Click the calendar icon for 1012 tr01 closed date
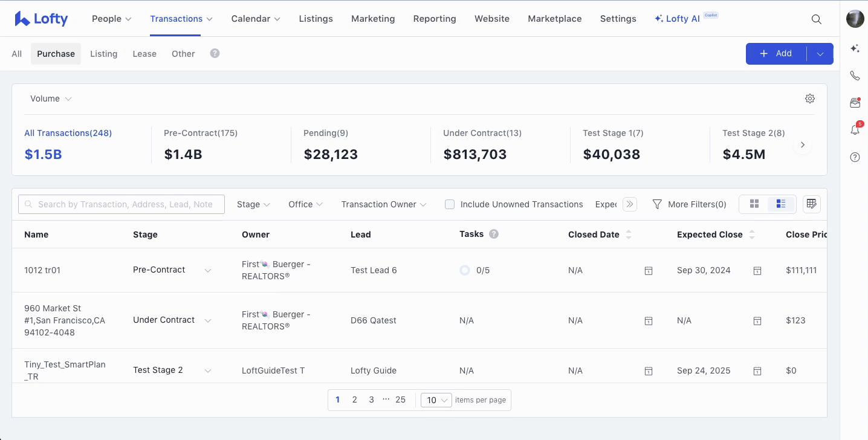This screenshot has height=440, width=868. 648,271
